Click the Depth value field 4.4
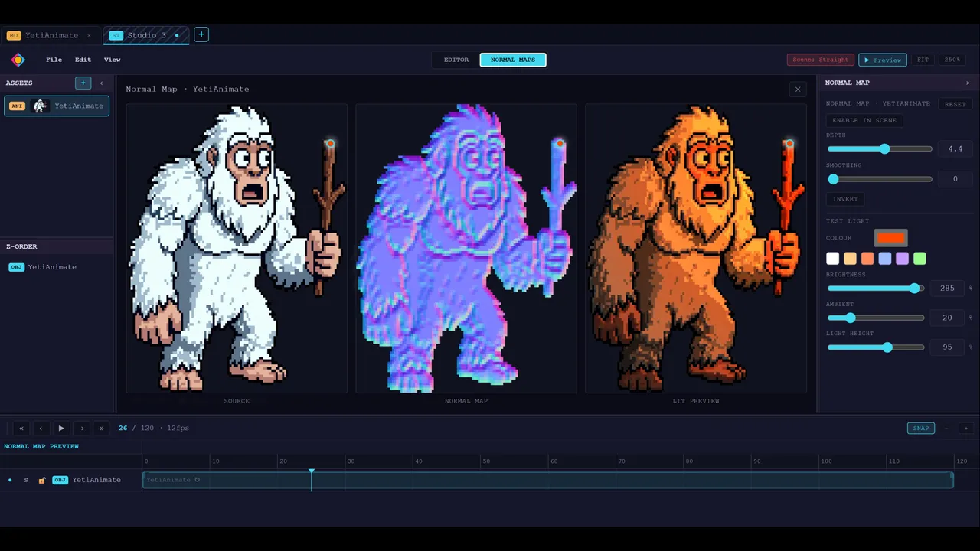 [x=955, y=149]
